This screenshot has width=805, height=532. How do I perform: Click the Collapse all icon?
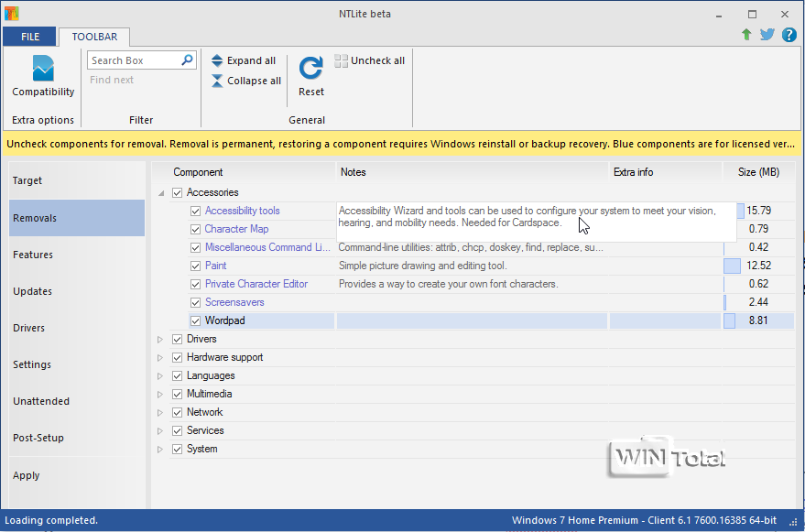click(x=217, y=81)
